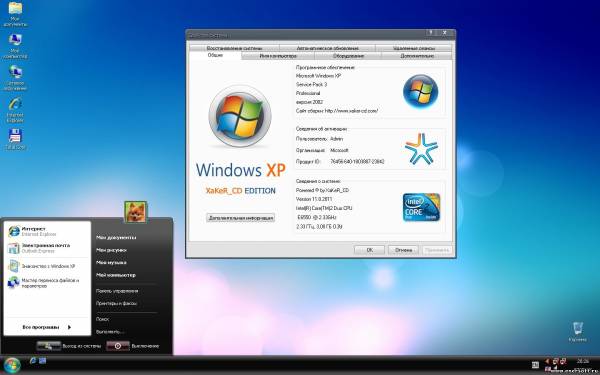600x375 pixels.
Task: Launch the Internet Explorer desktop shortcut
Action: click(x=15, y=110)
